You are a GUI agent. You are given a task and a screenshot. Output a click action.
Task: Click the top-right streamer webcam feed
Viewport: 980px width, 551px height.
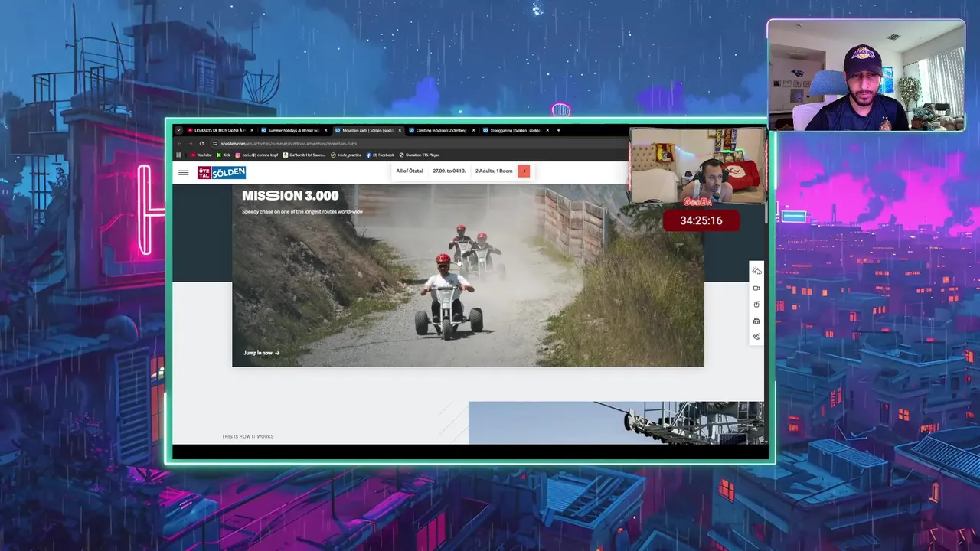tap(866, 76)
